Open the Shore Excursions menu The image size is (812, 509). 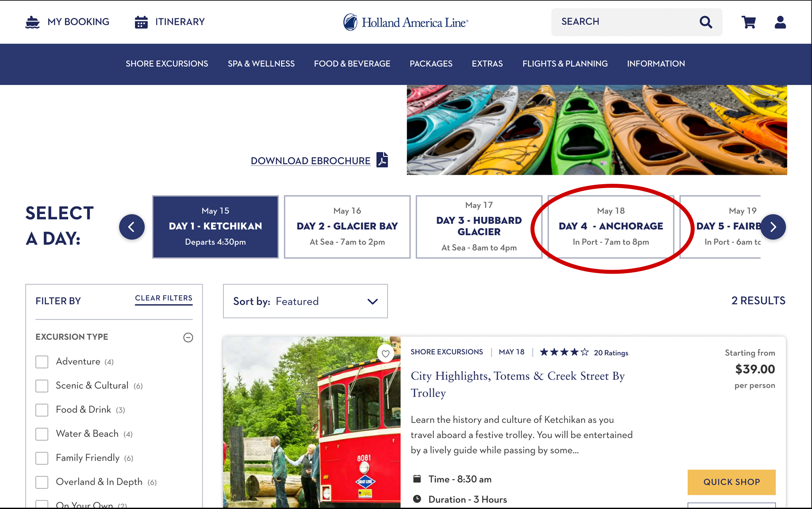click(x=167, y=63)
